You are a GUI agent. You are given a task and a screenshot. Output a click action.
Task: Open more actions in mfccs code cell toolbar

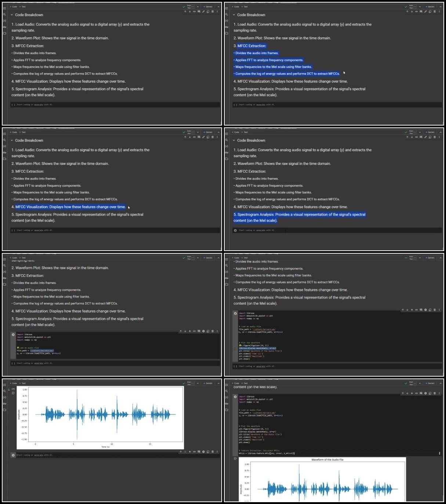pos(439,393)
